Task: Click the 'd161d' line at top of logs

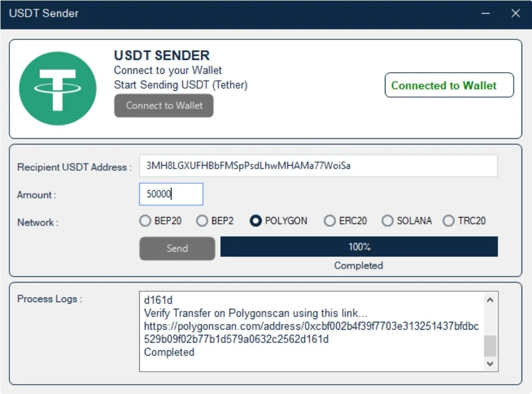Action: coord(158,300)
